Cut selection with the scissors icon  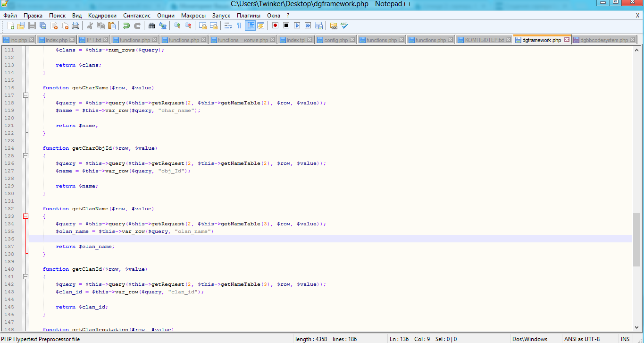[x=90, y=26]
